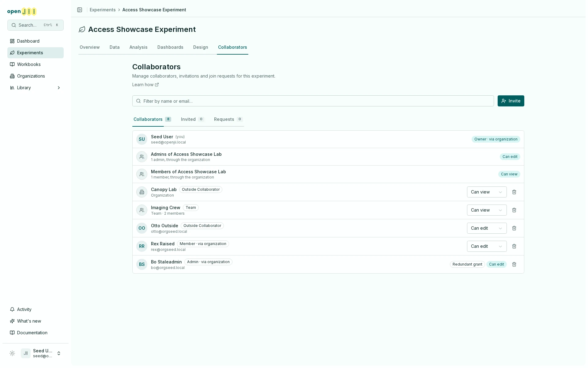Click the Bo Staleadmin BS avatar
The image size is (588, 368).
coord(142,264)
